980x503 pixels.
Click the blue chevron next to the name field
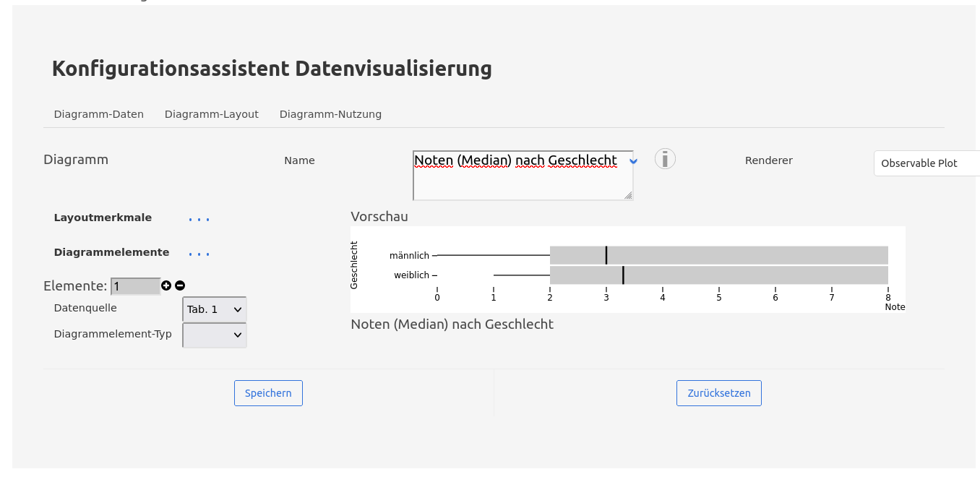634,161
